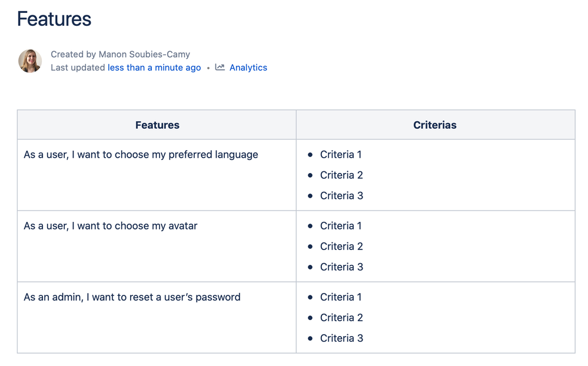Open the Analytics link
The image size is (588, 366).
coord(248,68)
